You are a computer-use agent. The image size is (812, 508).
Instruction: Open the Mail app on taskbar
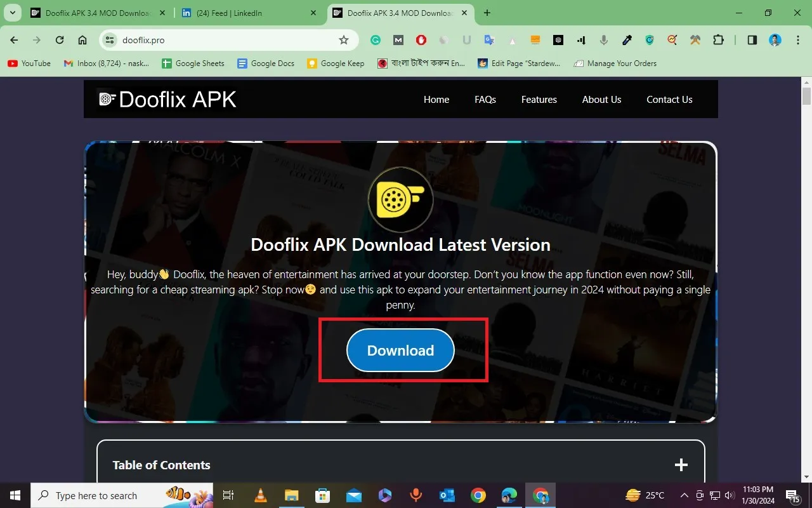[x=353, y=495]
